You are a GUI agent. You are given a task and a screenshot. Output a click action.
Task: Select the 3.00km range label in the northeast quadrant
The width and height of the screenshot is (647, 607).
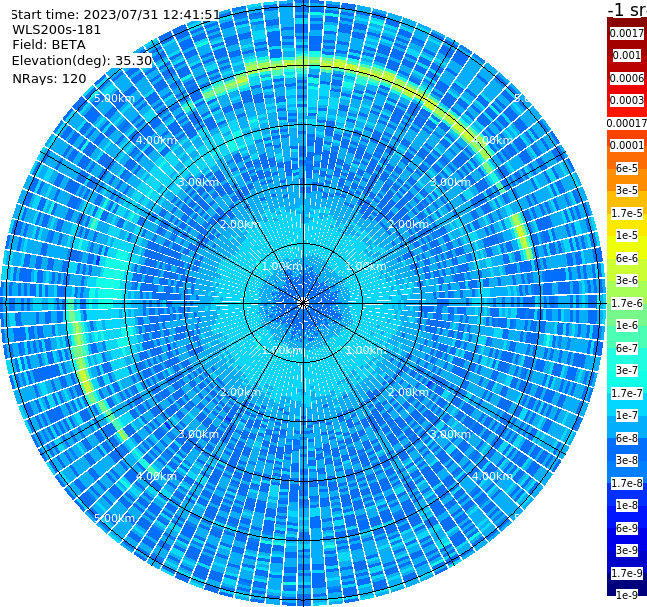(450, 182)
